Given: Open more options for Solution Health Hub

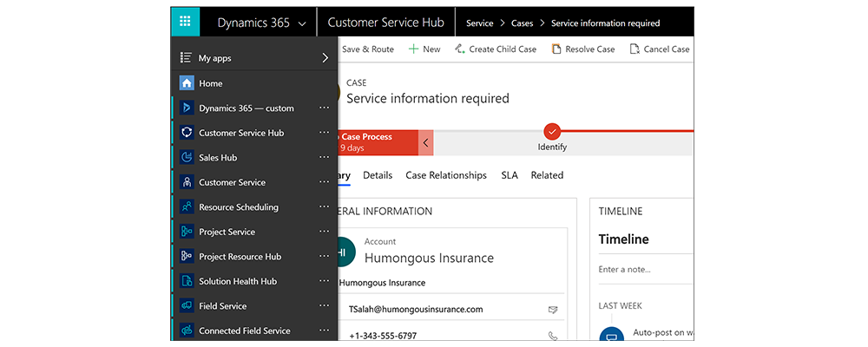Looking at the screenshot, I should 325,281.
